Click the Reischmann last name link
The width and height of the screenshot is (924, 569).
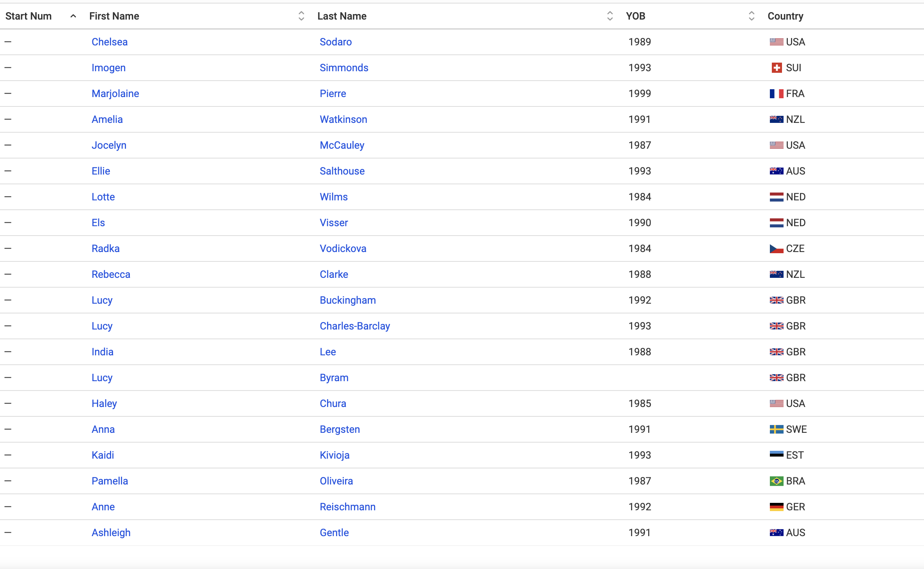(347, 507)
